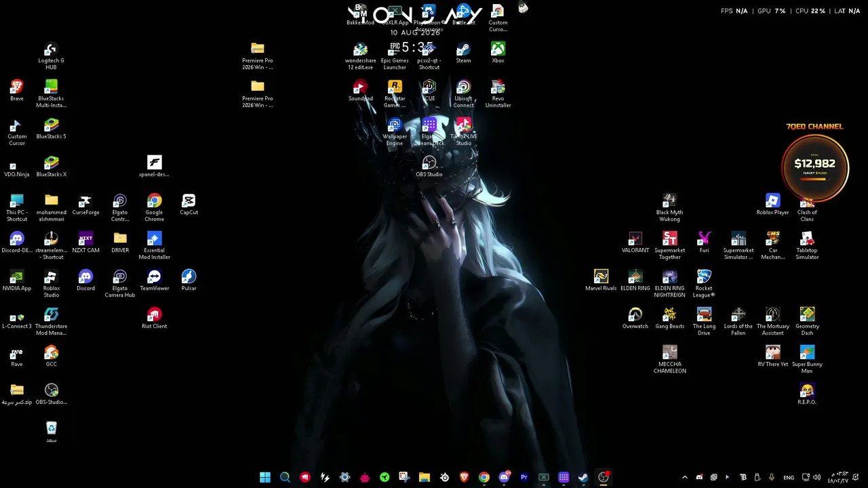Open the taskbar clock and date
Screen dimensions: 868x488
point(837,477)
